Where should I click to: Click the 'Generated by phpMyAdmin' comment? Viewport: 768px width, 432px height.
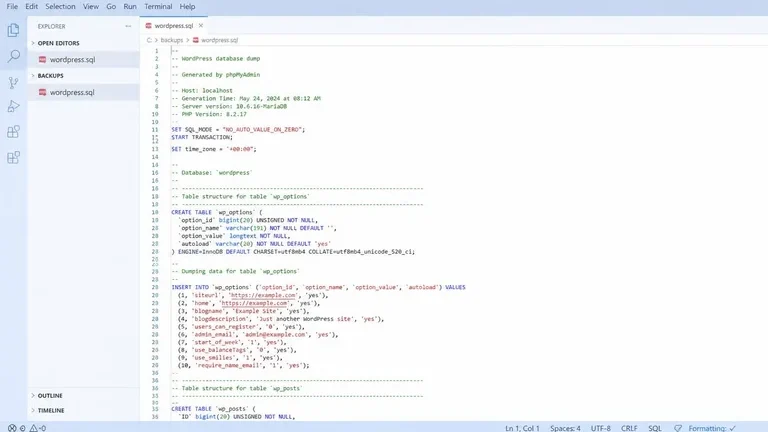click(x=216, y=75)
